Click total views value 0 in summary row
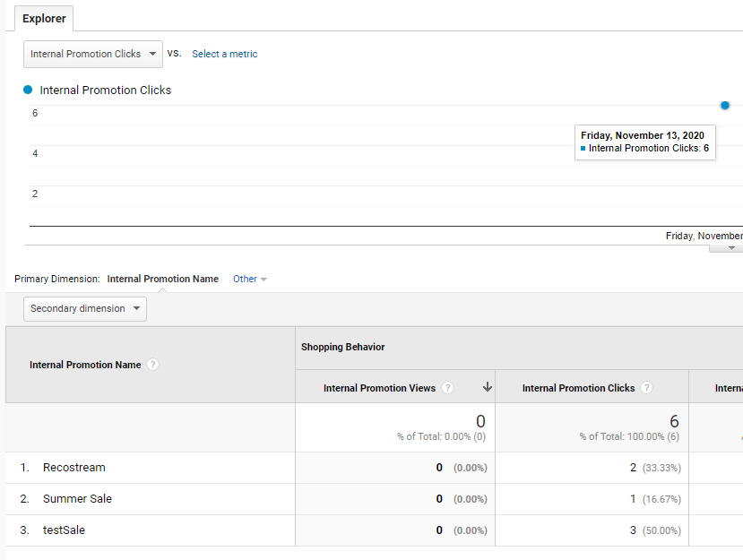743x560 pixels. click(x=480, y=421)
